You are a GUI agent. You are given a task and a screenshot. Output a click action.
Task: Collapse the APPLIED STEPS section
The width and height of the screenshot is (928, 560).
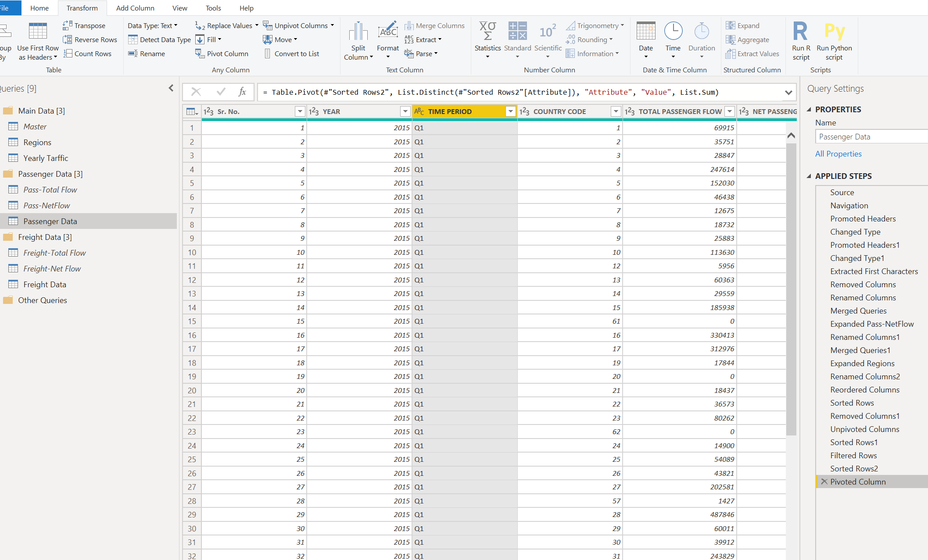point(809,176)
